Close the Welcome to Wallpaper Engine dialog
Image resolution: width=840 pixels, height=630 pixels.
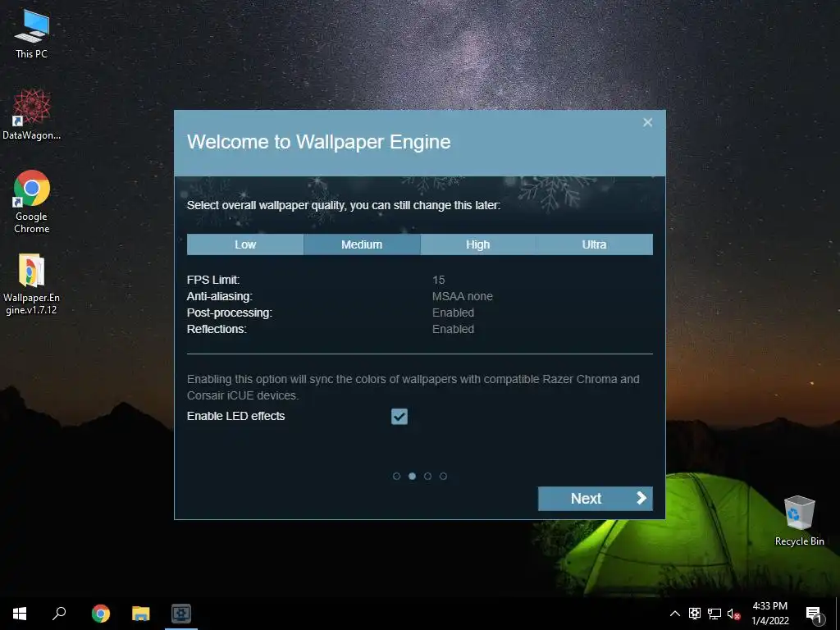[648, 123]
